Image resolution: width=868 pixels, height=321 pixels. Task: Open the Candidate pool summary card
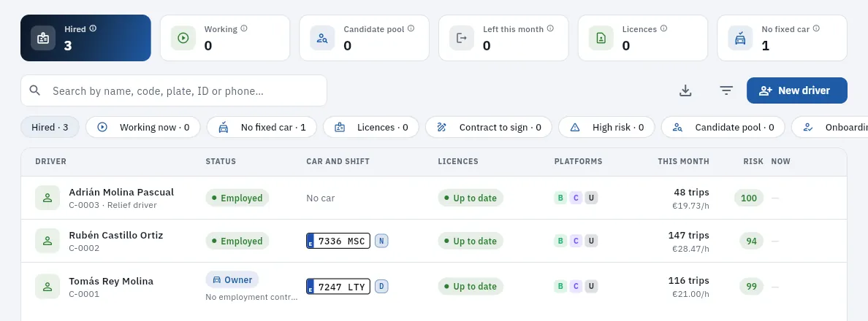365,37
